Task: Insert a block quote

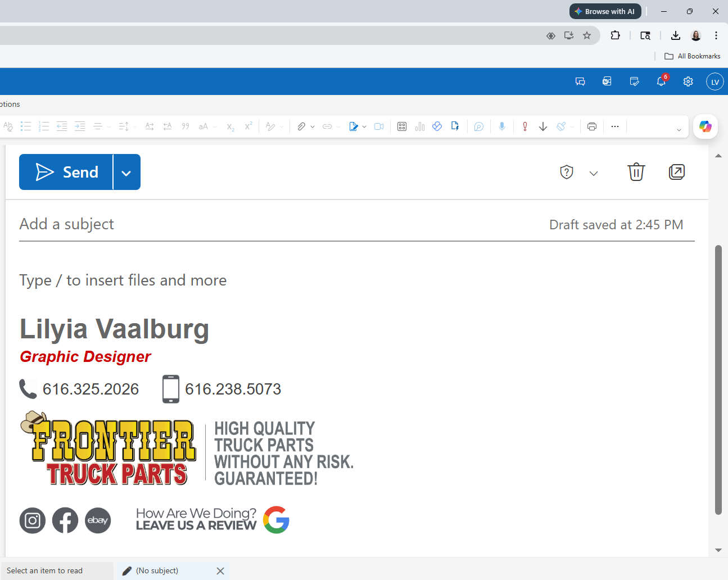Action: point(186,126)
